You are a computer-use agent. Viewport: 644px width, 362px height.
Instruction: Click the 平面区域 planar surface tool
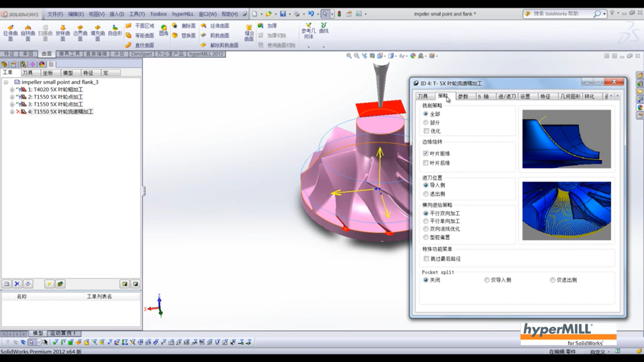pyautogui.click(x=140, y=26)
